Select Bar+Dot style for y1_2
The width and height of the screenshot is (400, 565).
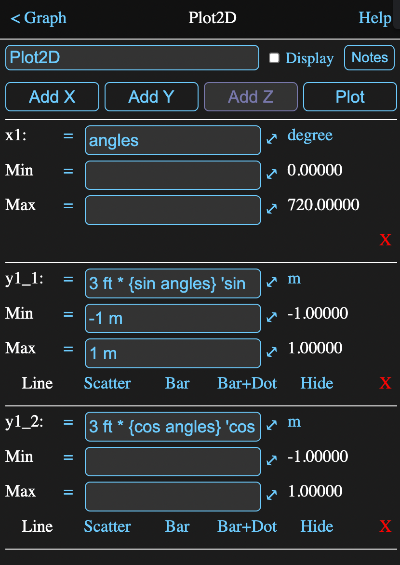click(247, 526)
